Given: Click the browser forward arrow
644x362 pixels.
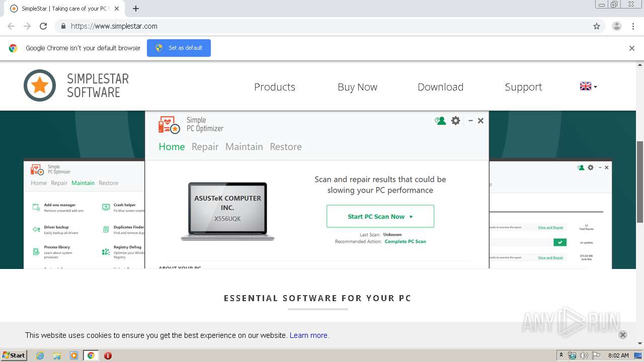Looking at the screenshot, I should pos(27,26).
